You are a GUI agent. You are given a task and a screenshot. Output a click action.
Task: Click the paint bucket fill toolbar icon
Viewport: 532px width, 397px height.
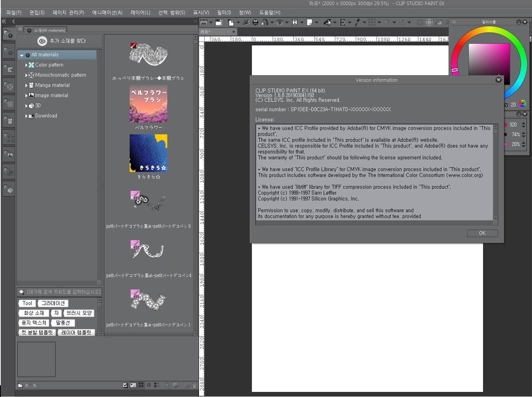328,23
